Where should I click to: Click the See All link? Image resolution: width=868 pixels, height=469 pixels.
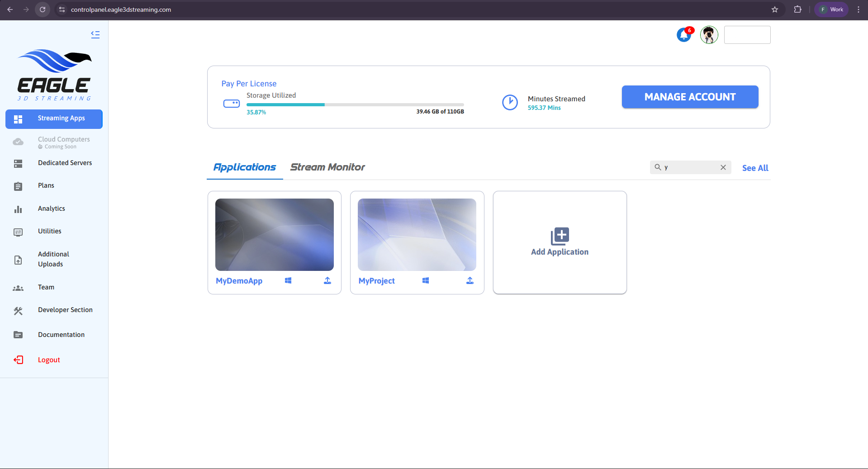(x=755, y=168)
